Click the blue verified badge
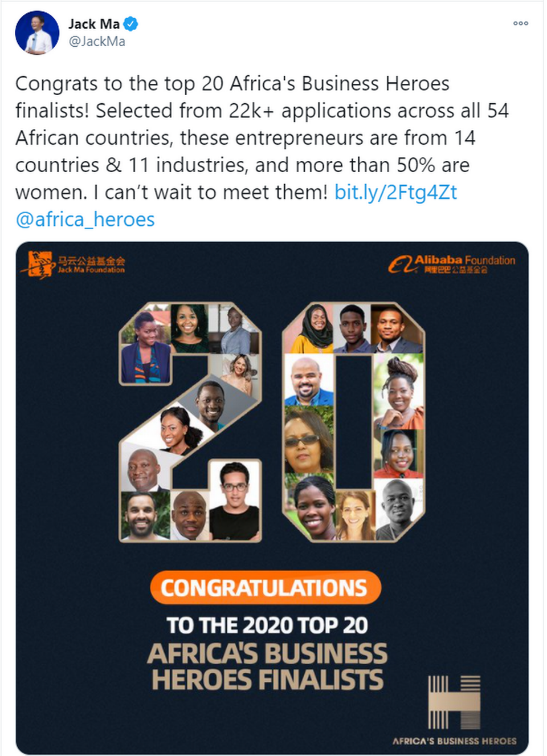The height and width of the screenshot is (756, 547). [131, 24]
